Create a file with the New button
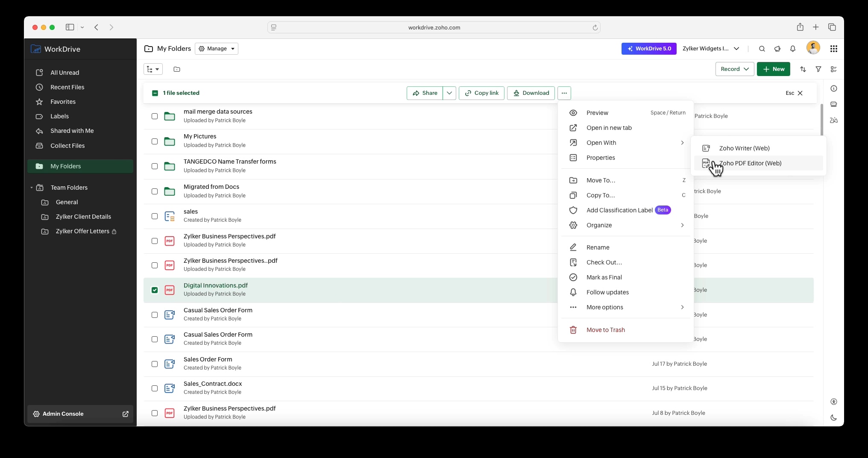Viewport: 868px width, 458px height. 773,69
